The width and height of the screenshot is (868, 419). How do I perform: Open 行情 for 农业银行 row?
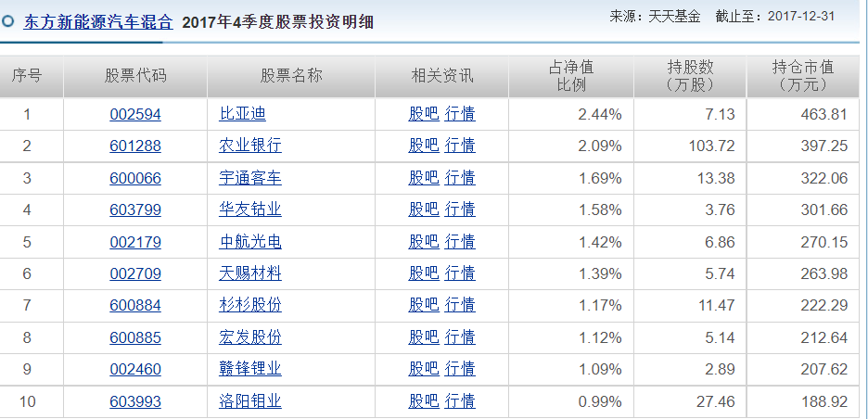pyautogui.click(x=460, y=146)
